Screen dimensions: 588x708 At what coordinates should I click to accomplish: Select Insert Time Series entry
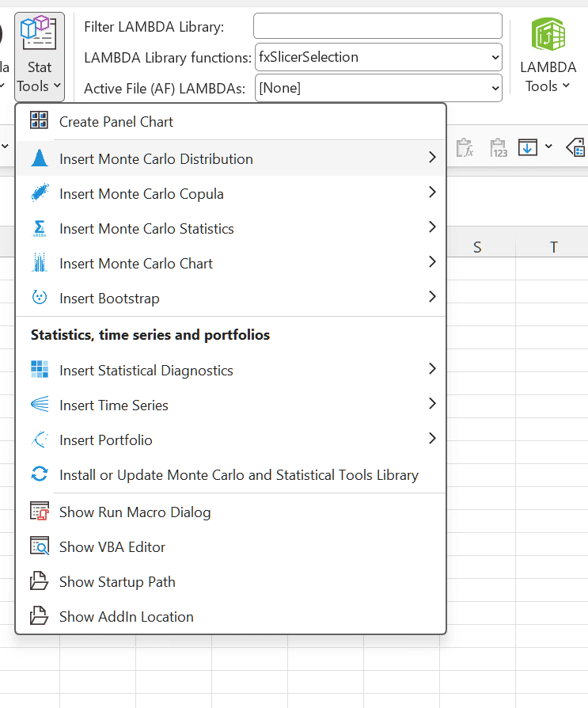230,405
